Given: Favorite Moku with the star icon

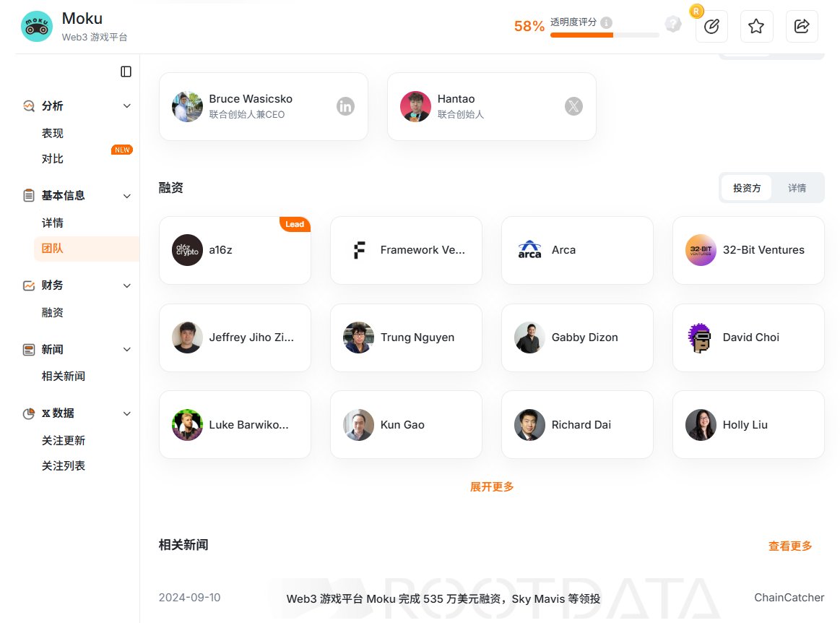Looking at the screenshot, I should pos(756,26).
